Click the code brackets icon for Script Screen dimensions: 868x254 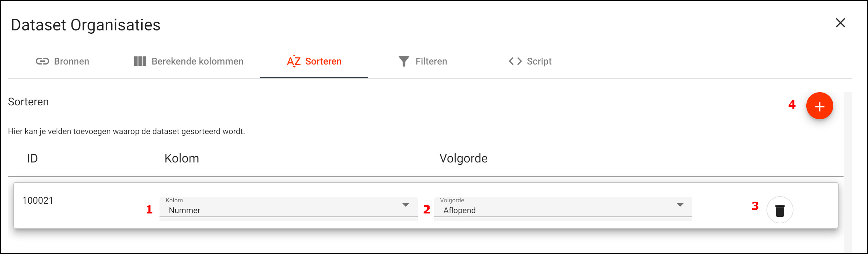515,61
